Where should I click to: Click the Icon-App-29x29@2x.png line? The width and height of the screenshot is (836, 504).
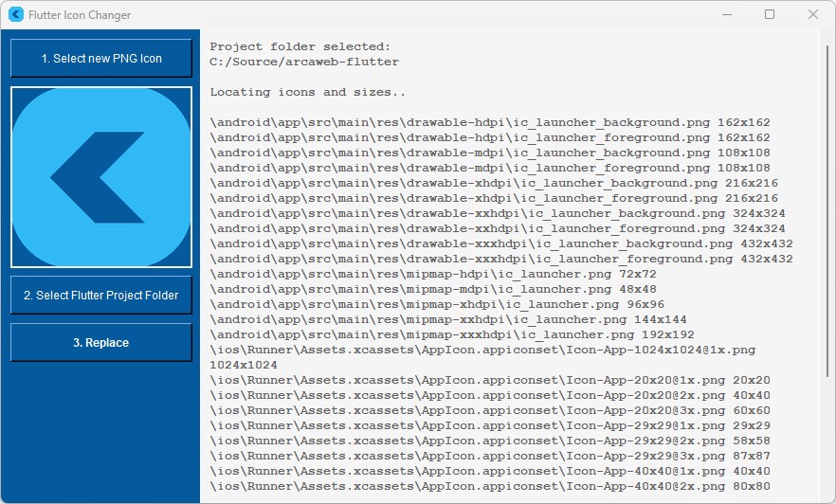tap(490, 441)
